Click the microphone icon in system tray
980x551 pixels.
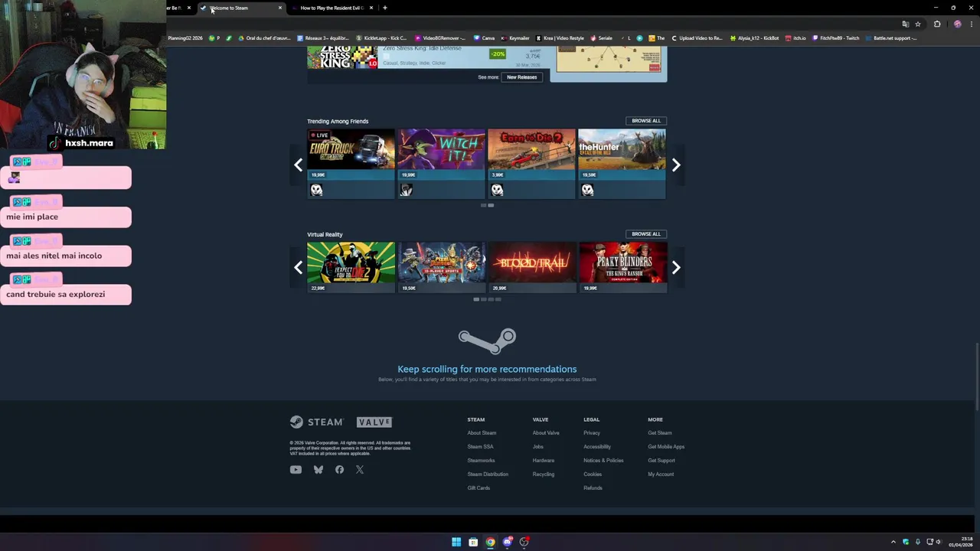click(917, 542)
